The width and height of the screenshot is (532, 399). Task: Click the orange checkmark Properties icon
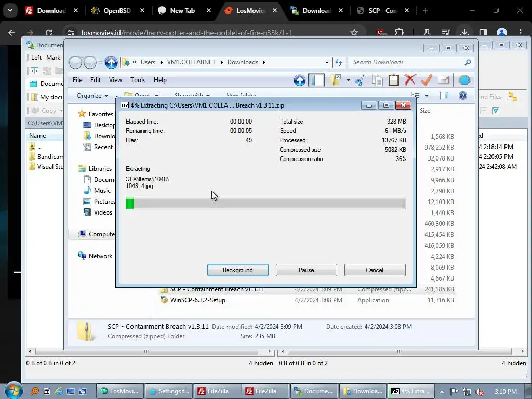tap(427, 81)
